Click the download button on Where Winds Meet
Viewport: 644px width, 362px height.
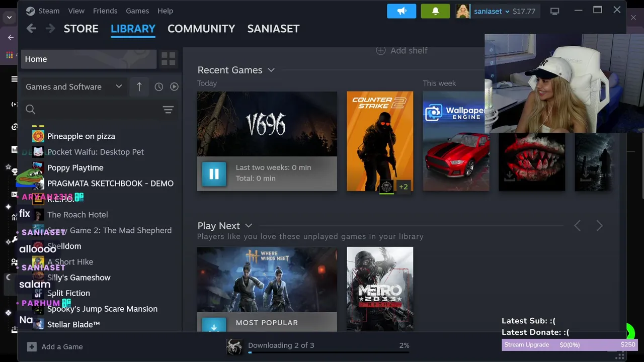(214, 324)
